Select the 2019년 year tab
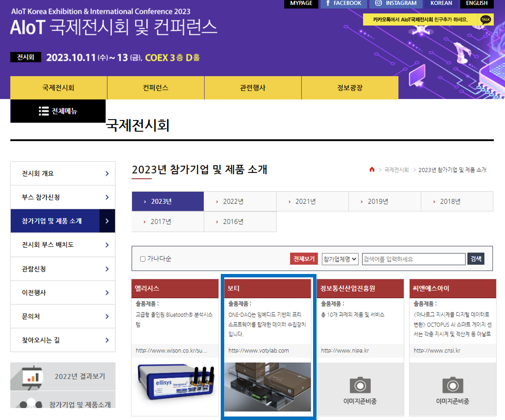The height and width of the screenshot is (420, 505). [x=385, y=201]
